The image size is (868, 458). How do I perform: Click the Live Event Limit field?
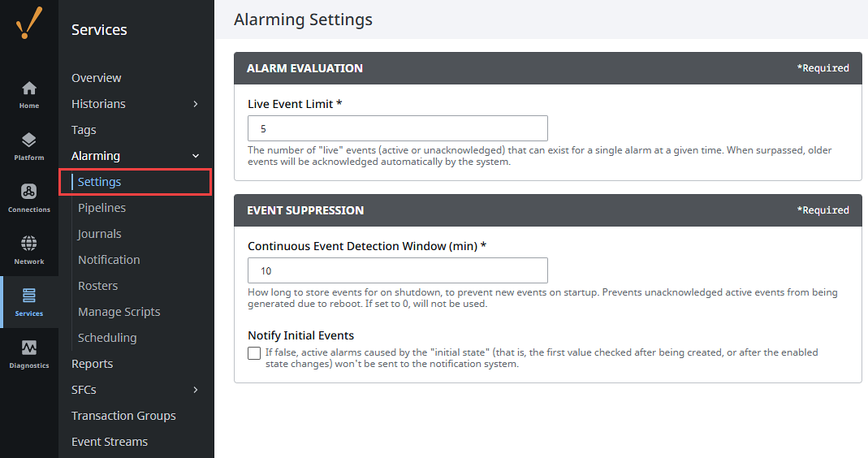coord(397,128)
